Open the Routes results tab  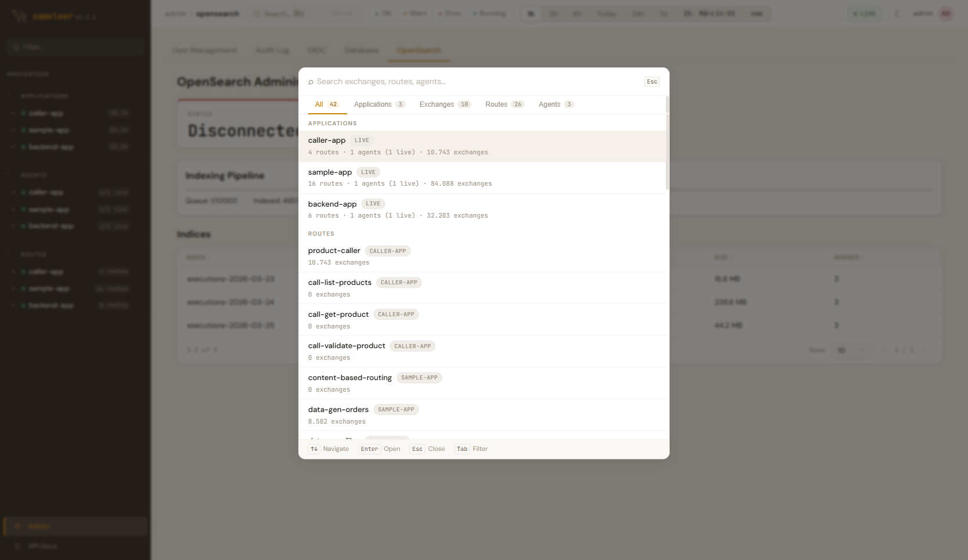click(504, 104)
